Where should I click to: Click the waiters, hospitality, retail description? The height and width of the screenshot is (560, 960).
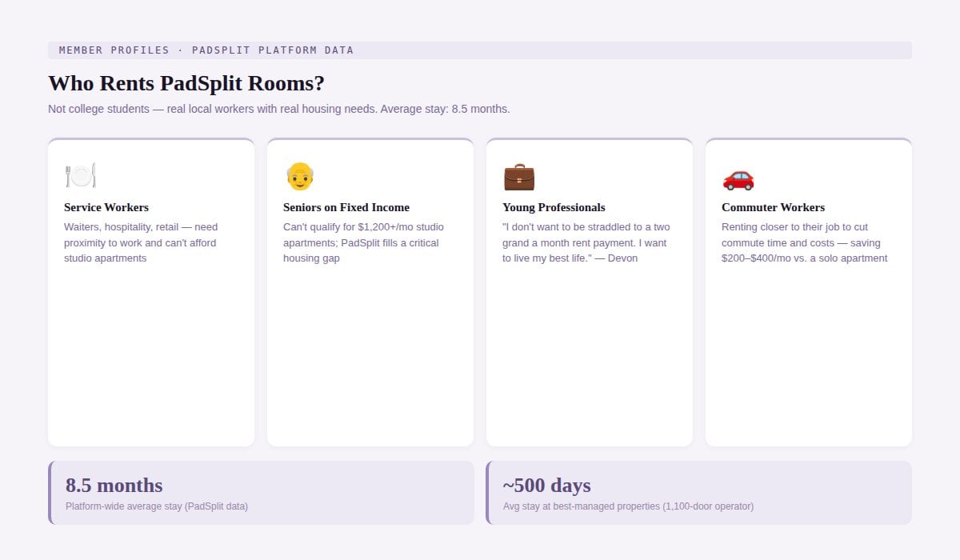(141, 242)
